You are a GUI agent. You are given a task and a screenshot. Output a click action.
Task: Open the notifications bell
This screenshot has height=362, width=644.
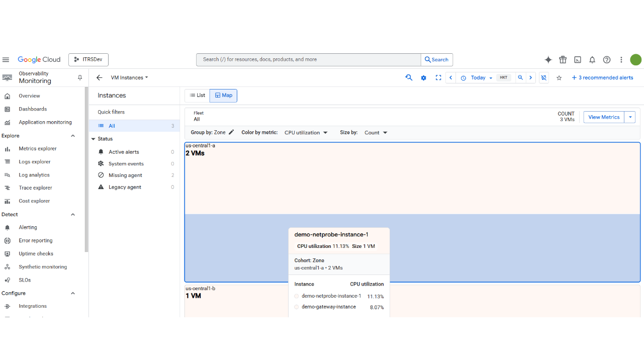pyautogui.click(x=592, y=60)
